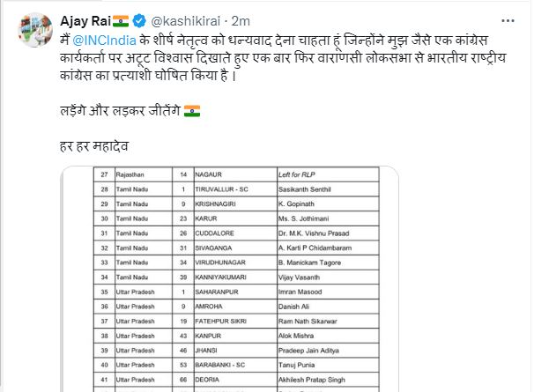534x392 pixels.
Task: Click the flag emoji after 'लड़कर जीतेंगे'
Action: tap(192, 113)
